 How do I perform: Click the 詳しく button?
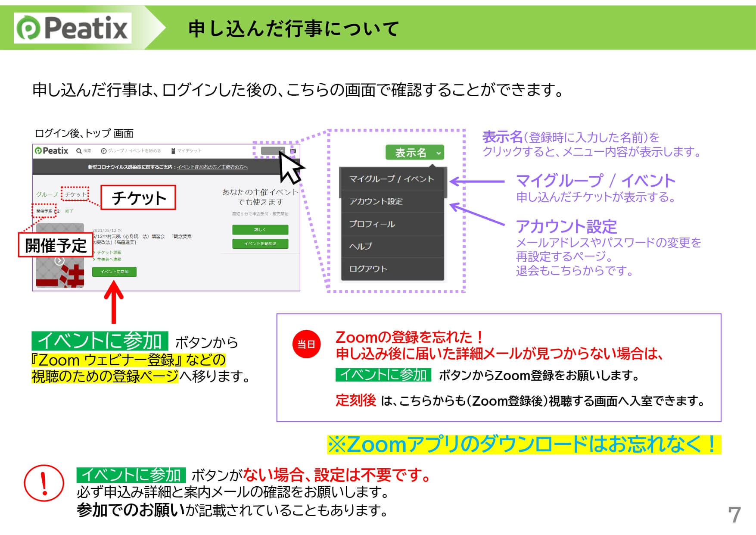(x=260, y=230)
